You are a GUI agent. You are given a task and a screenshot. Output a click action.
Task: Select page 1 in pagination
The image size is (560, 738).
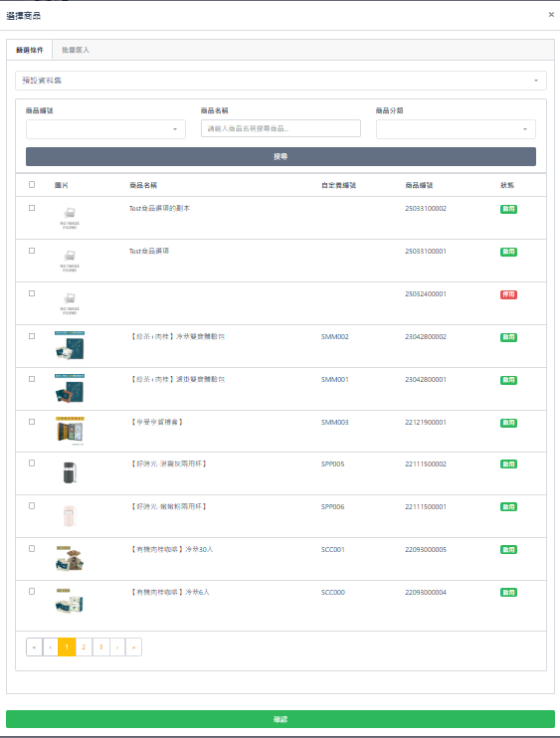point(67,647)
